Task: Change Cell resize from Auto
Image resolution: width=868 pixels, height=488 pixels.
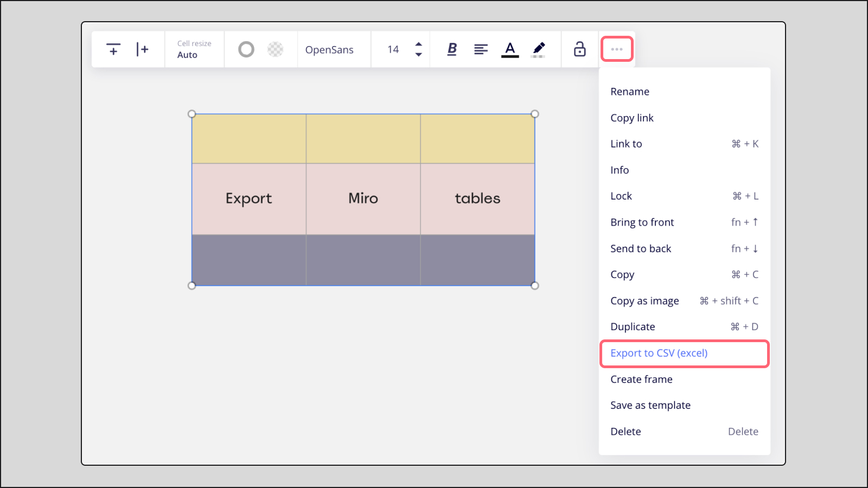Action: (194, 49)
